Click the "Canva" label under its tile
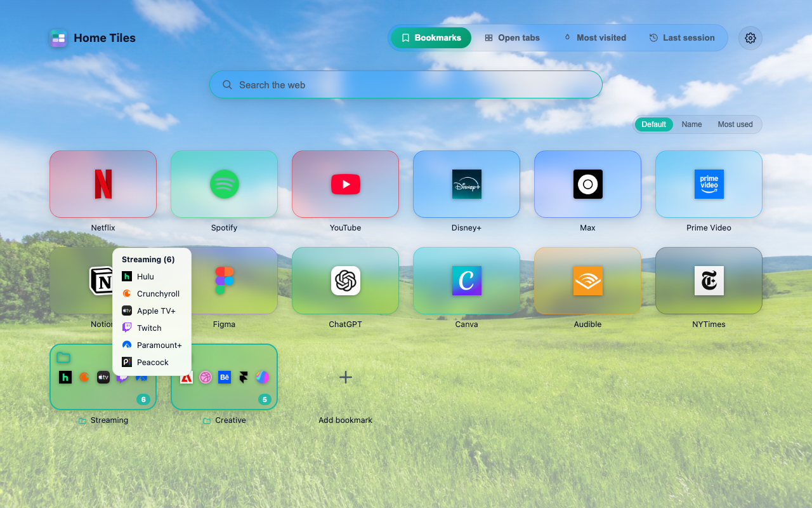The height and width of the screenshot is (508, 812). pos(466,324)
